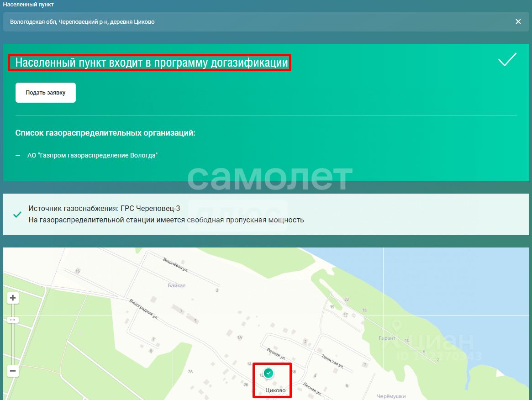The height and width of the screenshot is (400, 532).
Task: Select АО "Газпром газораспределение Вологда" entry
Action: 92,155
